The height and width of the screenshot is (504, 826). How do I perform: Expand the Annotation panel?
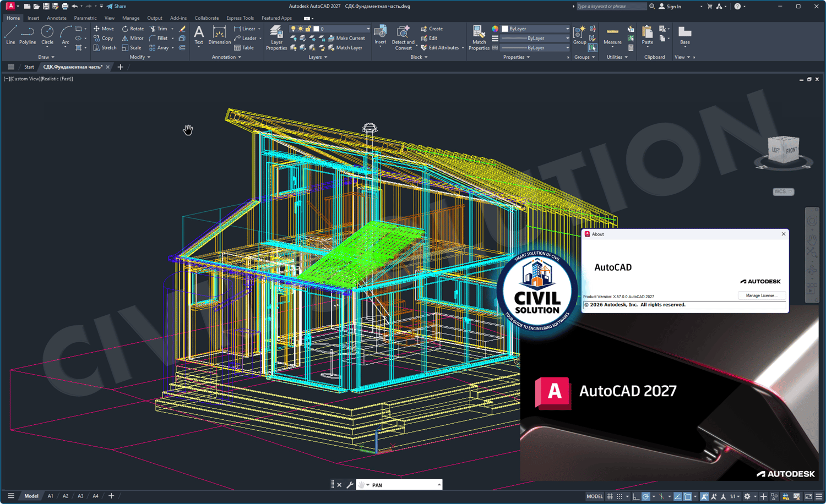[226, 57]
